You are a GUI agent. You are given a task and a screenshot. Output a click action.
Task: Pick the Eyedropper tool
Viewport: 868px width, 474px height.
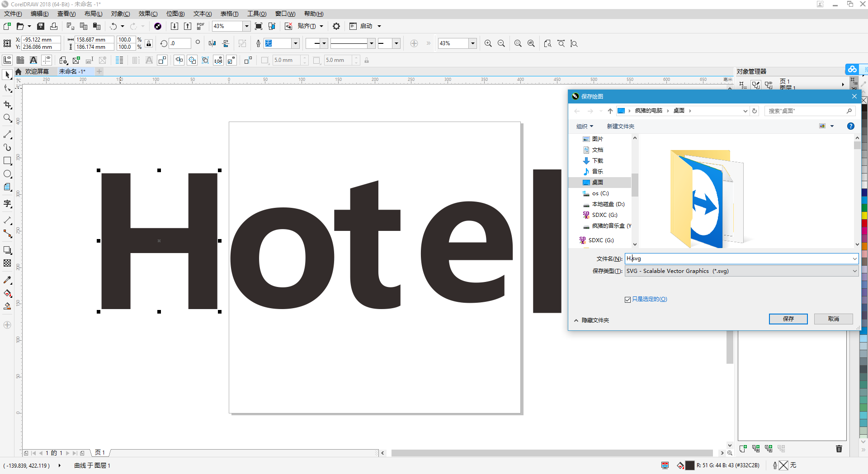[x=7, y=280]
